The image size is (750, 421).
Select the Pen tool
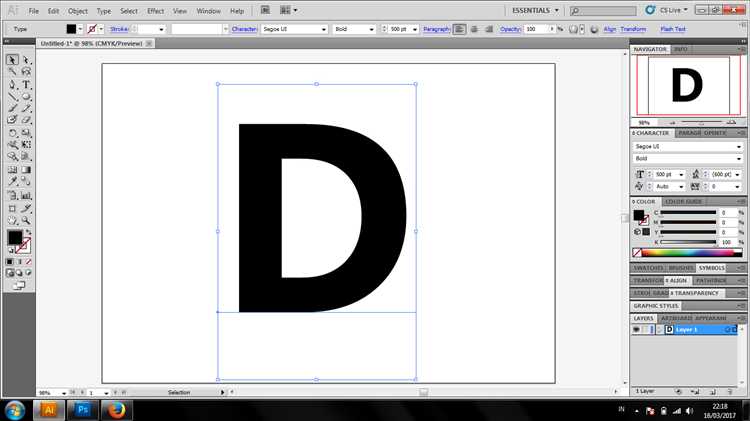tap(12, 85)
